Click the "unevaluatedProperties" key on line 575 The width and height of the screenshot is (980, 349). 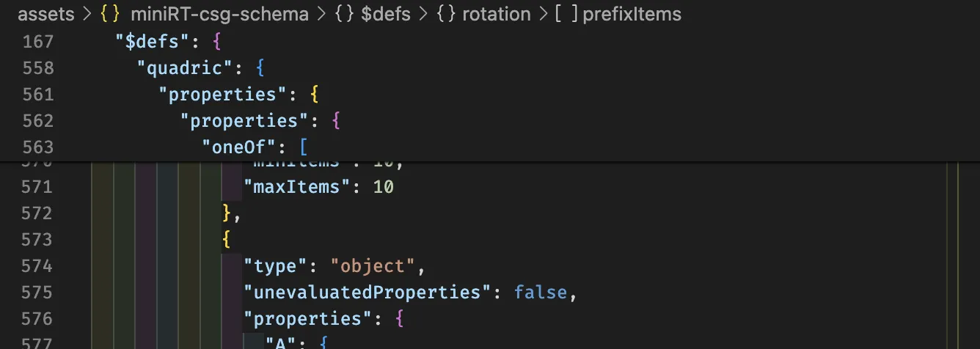click(x=367, y=293)
